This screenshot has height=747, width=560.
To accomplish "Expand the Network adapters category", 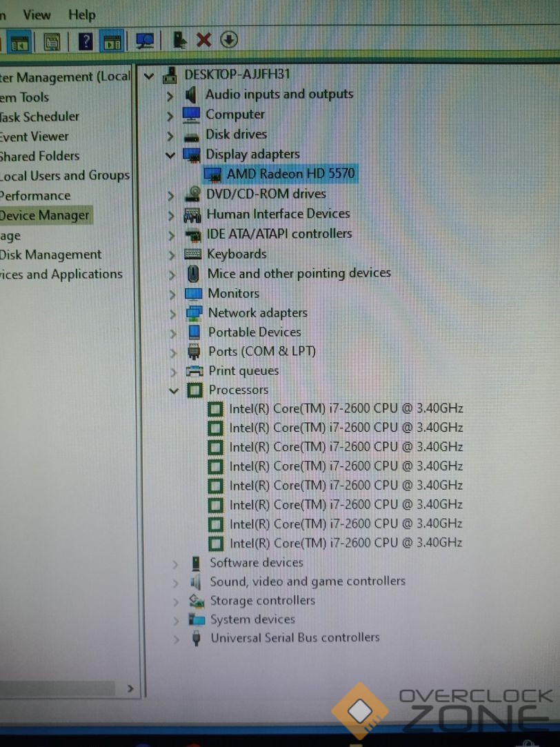I will [x=172, y=314].
